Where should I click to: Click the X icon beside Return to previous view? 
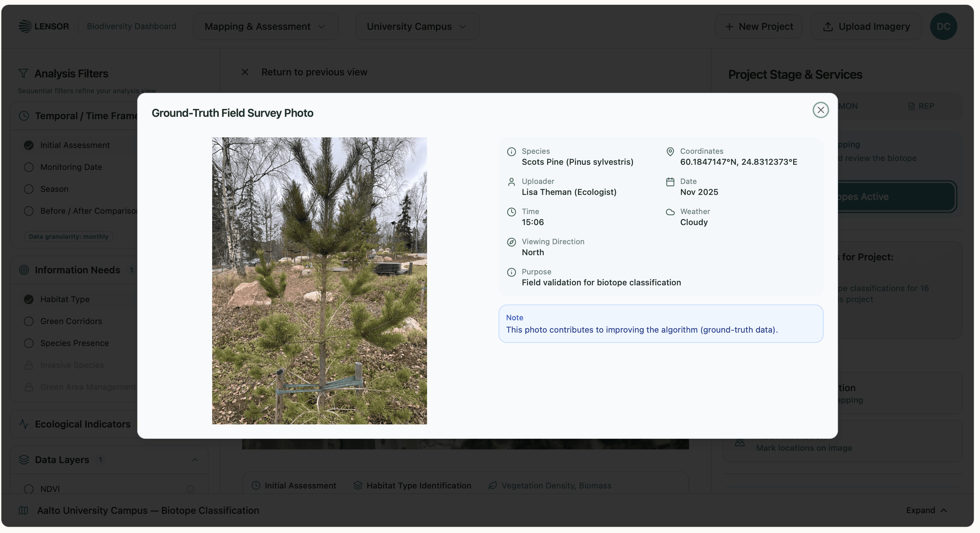245,72
